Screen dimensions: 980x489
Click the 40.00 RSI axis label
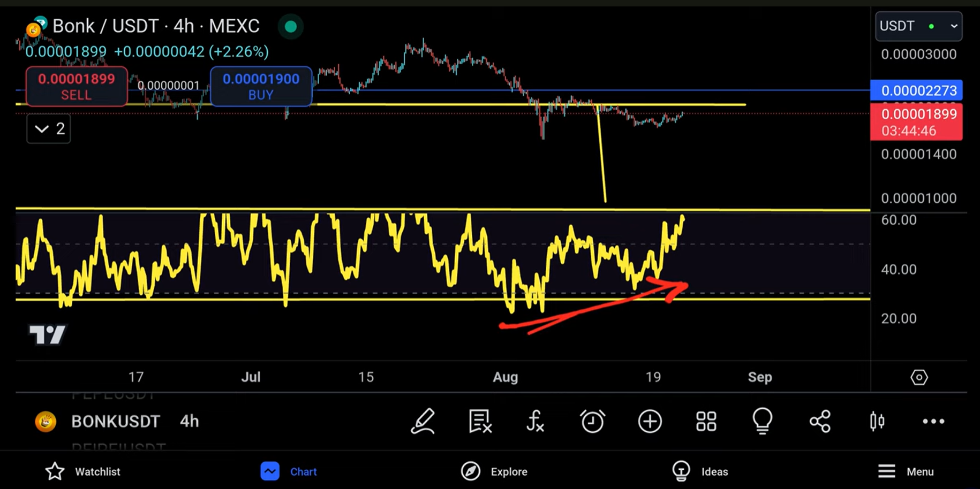(x=899, y=269)
